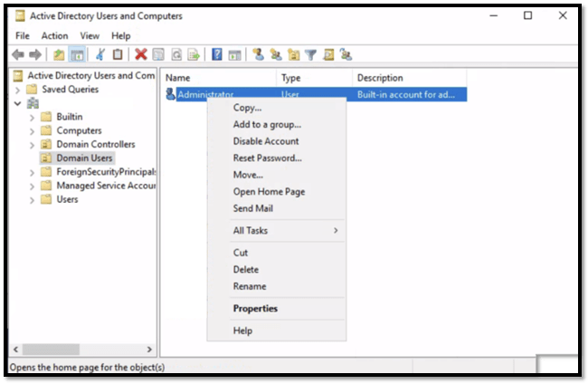Open the View menu
588x384 pixels.
click(x=90, y=36)
